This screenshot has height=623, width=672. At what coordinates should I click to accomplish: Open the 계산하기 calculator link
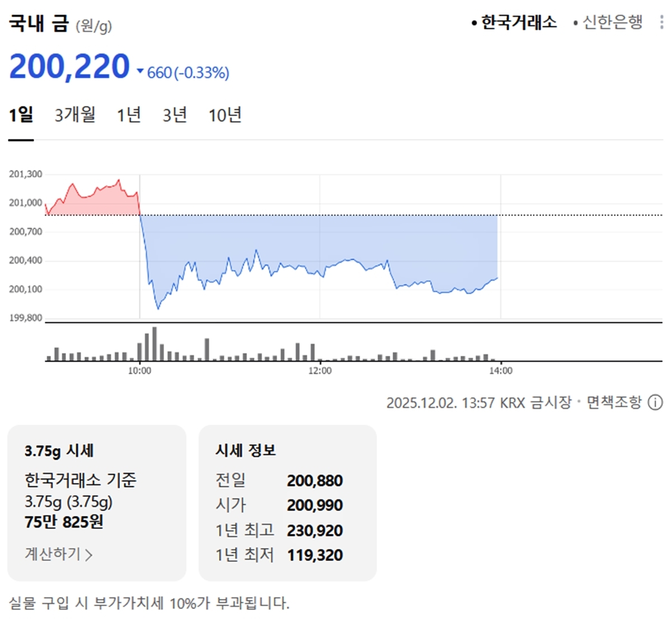[53, 554]
